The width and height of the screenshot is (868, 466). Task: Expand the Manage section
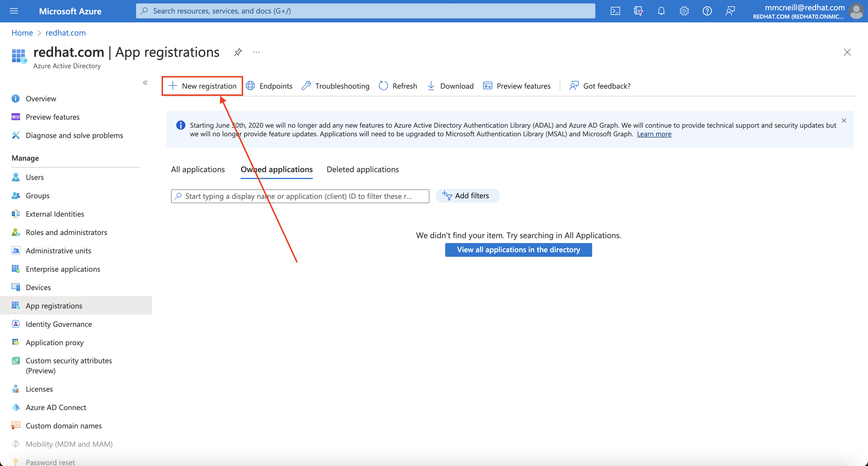tap(25, 158)
